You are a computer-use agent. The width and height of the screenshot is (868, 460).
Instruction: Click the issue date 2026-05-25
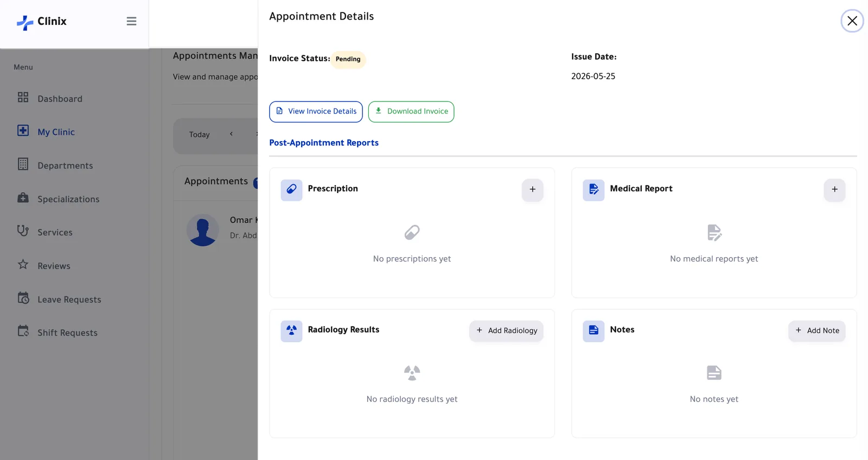(593, 76)
